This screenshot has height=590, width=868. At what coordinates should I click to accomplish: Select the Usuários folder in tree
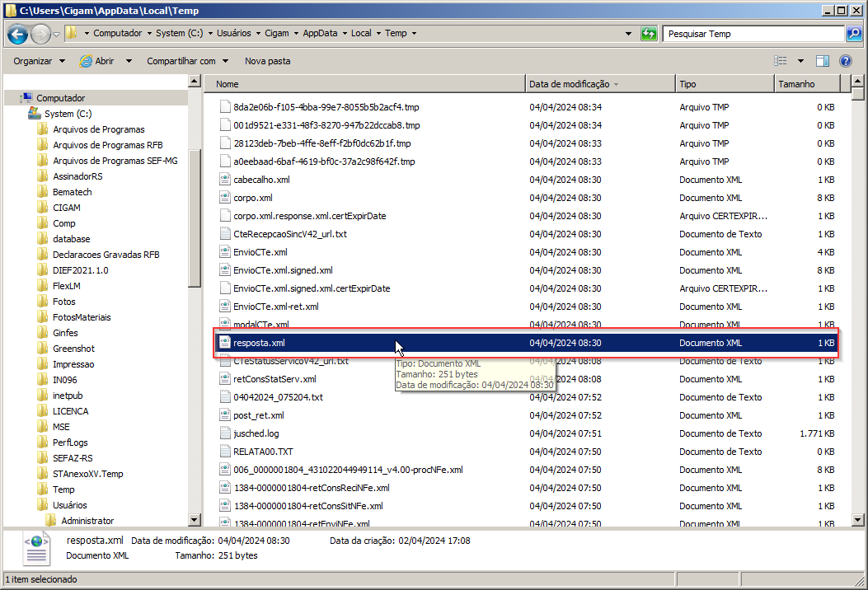pyautogui.click(x=69, y=505)
